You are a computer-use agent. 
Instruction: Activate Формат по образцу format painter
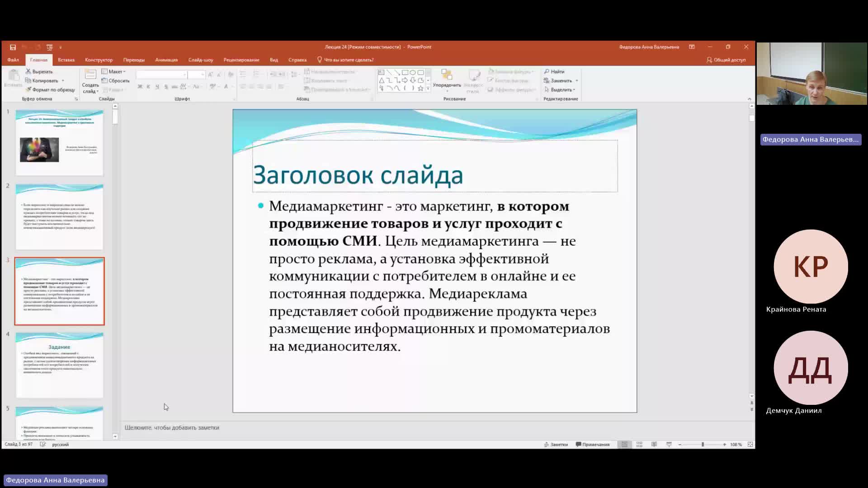click(x=50, y=89)
